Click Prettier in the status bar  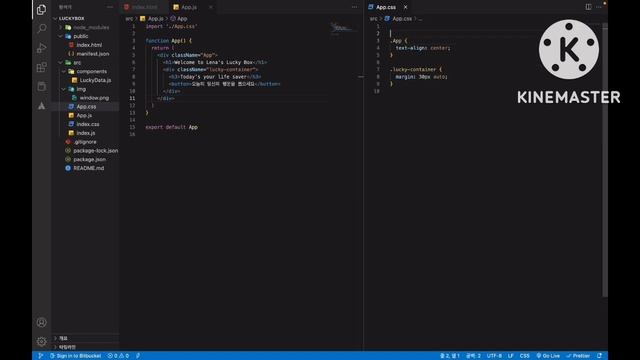pos(578,356)
